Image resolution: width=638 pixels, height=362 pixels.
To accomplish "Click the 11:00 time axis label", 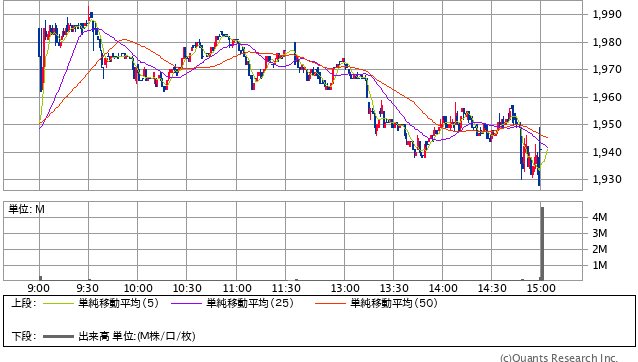I will pyautogui.click(x=237, y=288).
